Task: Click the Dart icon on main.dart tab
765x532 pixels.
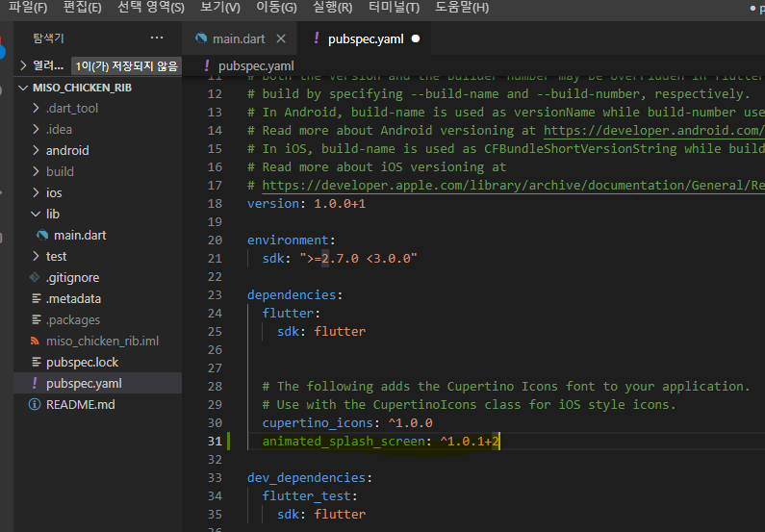Action: (x=200, y=38)
